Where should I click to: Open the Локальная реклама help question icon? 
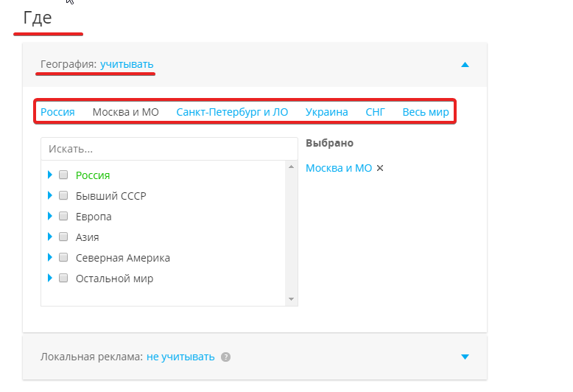coord(226,357)
